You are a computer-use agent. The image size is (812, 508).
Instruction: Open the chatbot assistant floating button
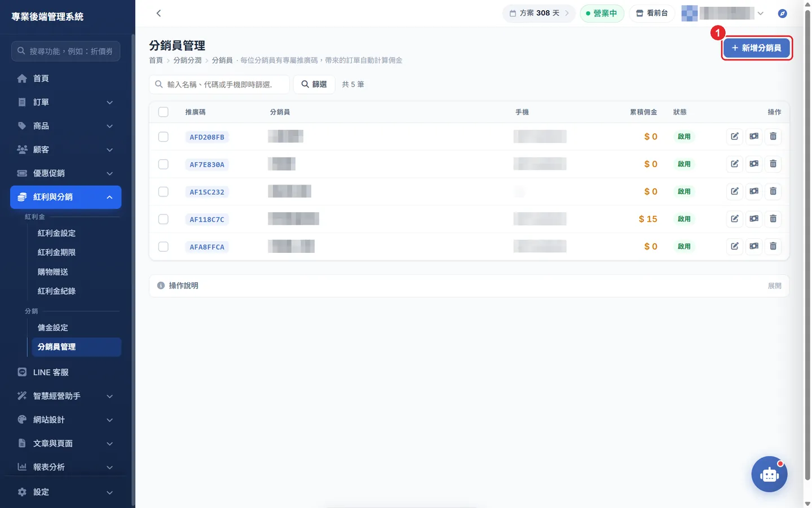pyautogui.click(x=769, y=474)
